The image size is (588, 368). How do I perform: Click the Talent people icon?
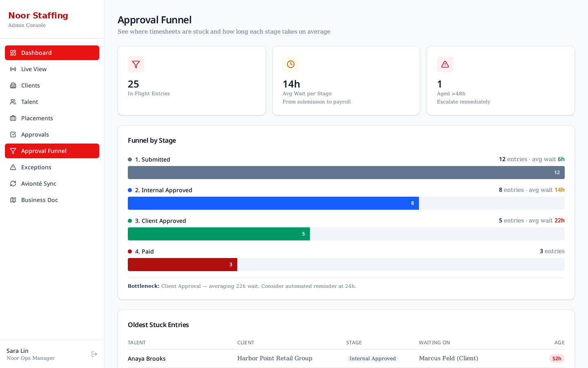13,102
